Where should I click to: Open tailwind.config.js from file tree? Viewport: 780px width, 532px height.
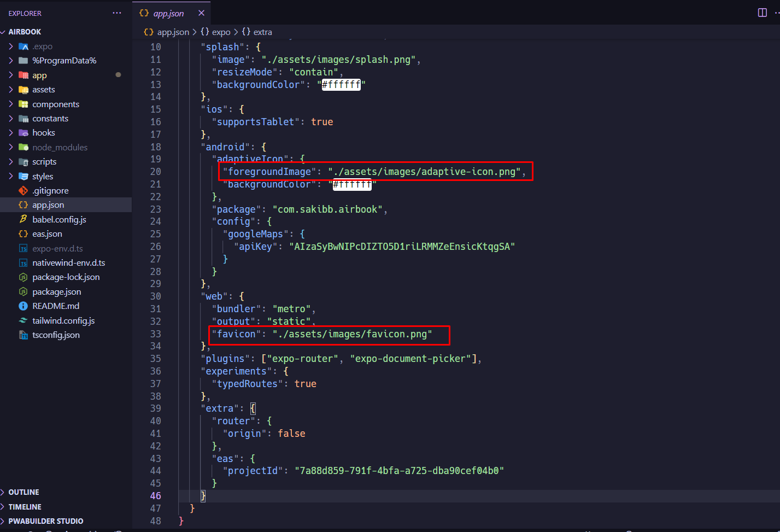click(x=63, y=321)
